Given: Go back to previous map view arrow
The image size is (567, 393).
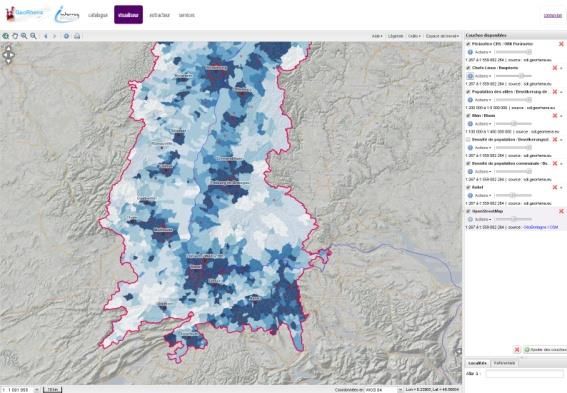Looking at the screenshot, I should (46, 36).
